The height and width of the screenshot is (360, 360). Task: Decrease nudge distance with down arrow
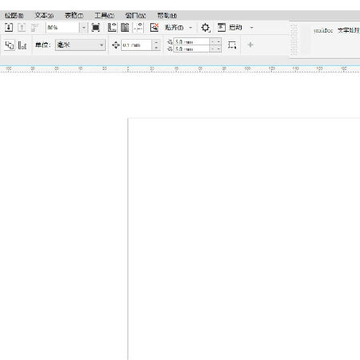tap(156, 48)
